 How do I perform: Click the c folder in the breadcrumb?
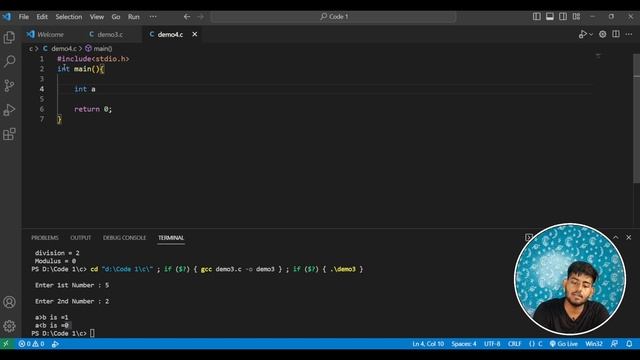click(x=31, y=49)
